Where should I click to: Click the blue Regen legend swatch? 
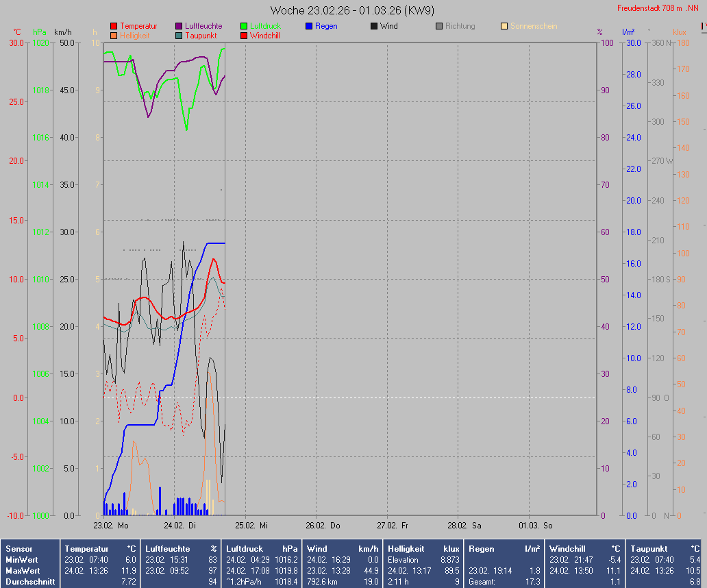(x=309, y=27)
